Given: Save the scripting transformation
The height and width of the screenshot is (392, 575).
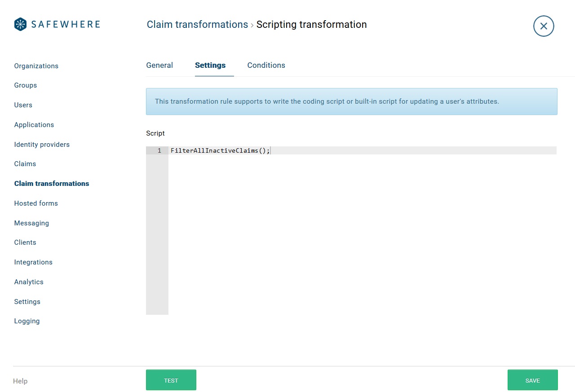Looking at the screenshot, I should click(x=533, y=379).
